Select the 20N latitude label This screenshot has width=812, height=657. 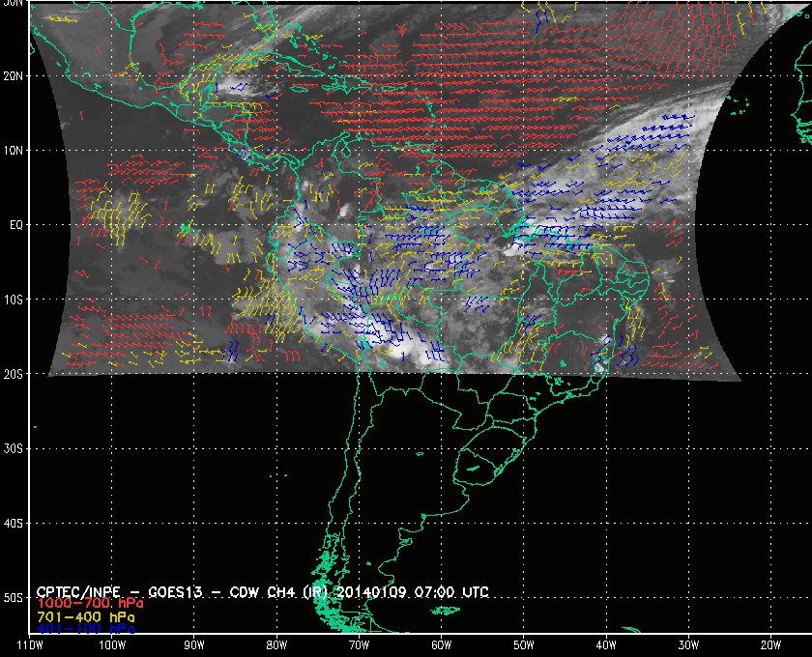click(x=14, y=76)
